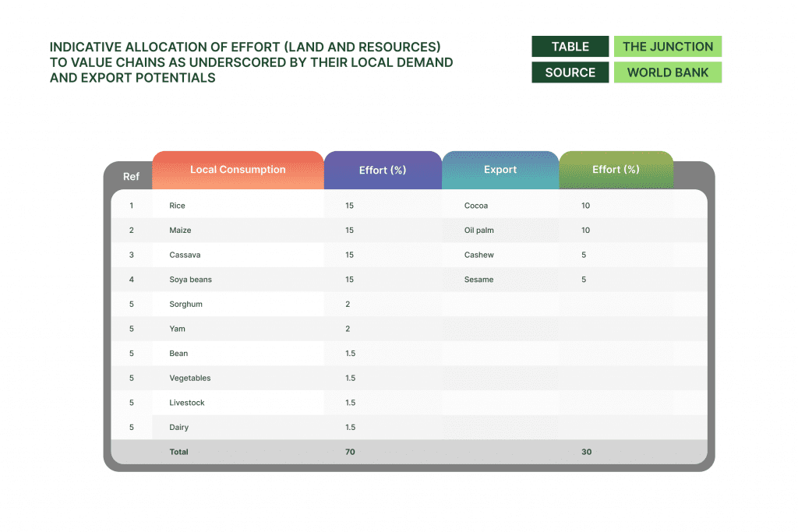Click the export effort 5 for Sesame
Image resolution: width=798 pixels, height=532 pixels.
pyautogui.click(x=584, y=279)
